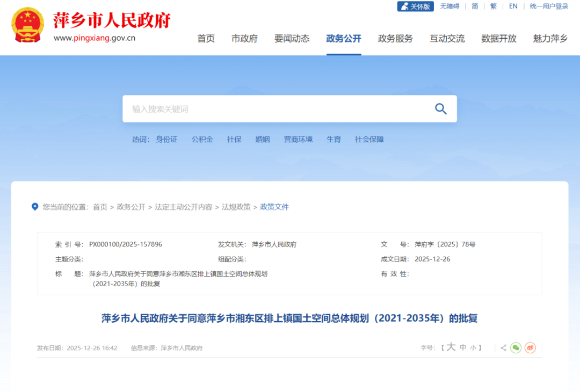This screenshot has height=392, width=580.
Task: Search hot word 婚姻
Action: (x=263, y=140)
